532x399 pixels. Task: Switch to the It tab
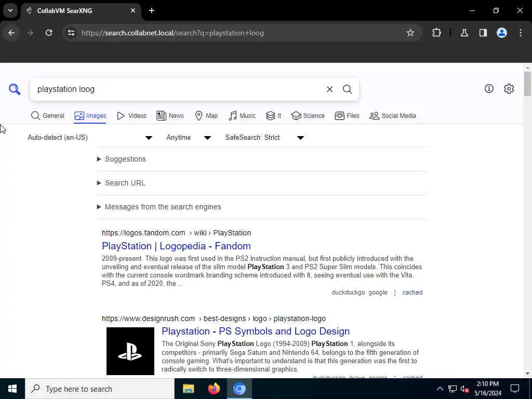(x=273, y=116)
